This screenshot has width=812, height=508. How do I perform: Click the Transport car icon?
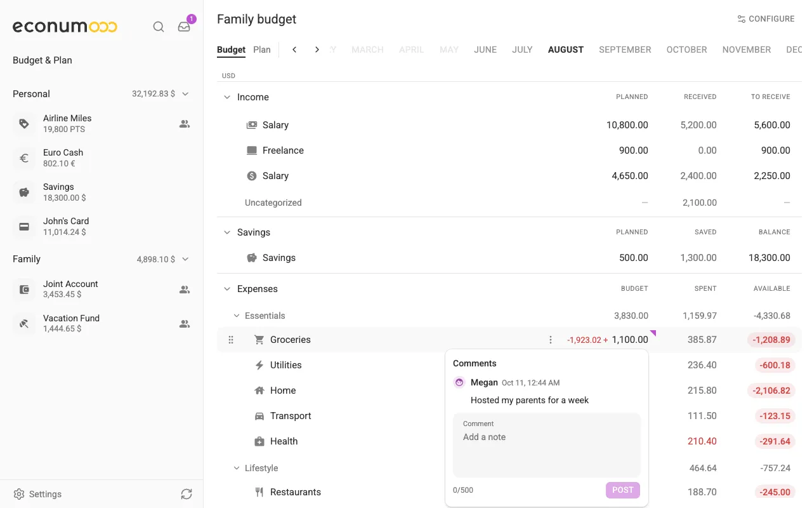[259, 416]
